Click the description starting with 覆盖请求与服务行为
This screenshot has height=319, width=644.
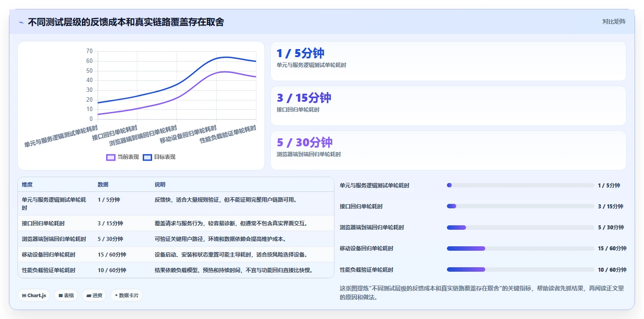pyautogui.click(x=231, y=224)
